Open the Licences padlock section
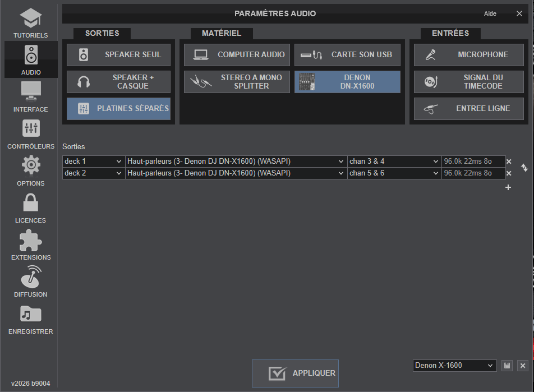This screenshot has height=392, width=534. 30,208
